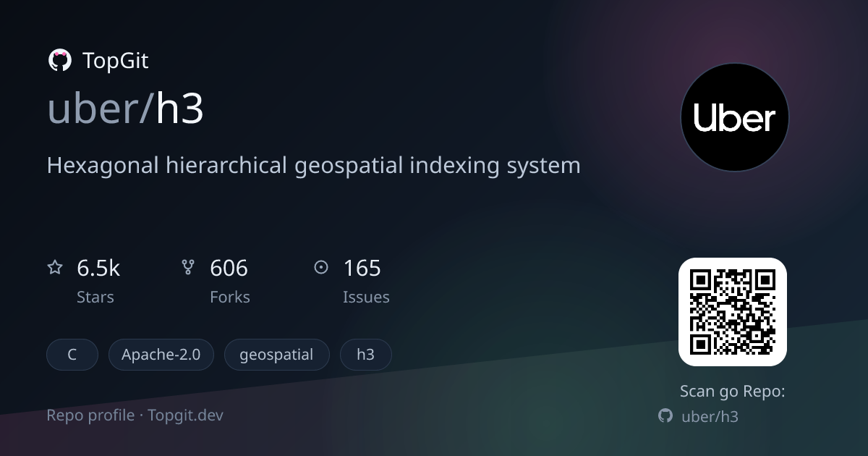Select the C language tag

click(x=72, y=355)
